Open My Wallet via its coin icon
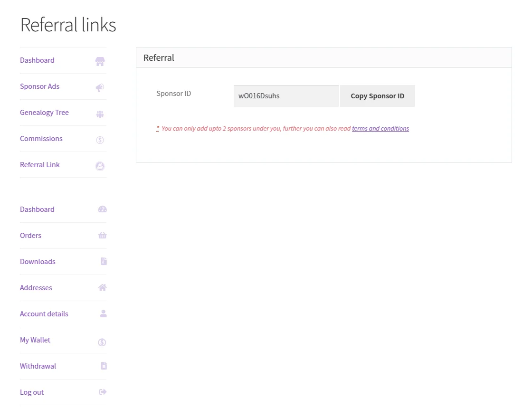532x418 pixels. (x=102, y=342)
